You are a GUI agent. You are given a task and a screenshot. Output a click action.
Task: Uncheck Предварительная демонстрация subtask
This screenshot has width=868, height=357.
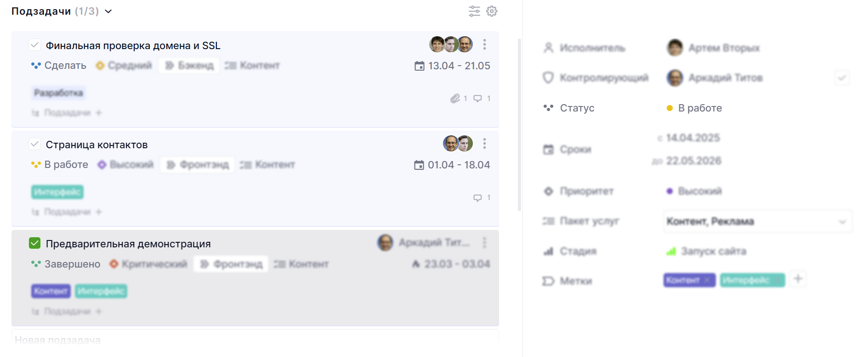pyautogui.click(x=34, y=243)
